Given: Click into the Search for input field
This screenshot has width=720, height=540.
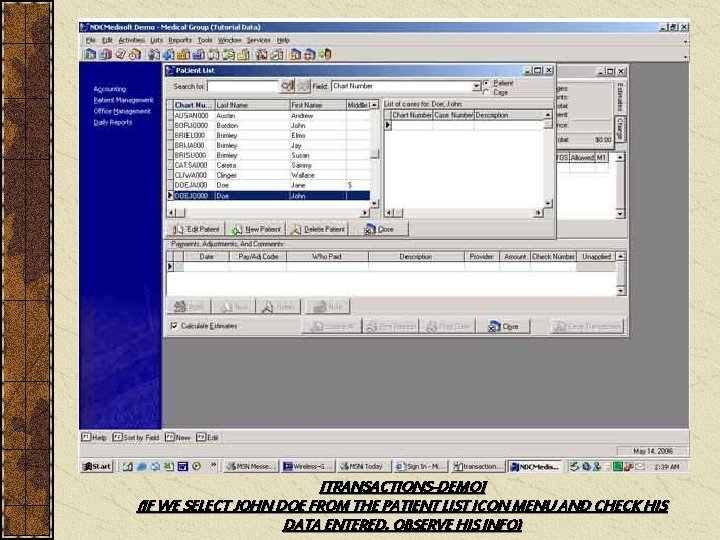Looking at the screenshot, I should 243,86.
